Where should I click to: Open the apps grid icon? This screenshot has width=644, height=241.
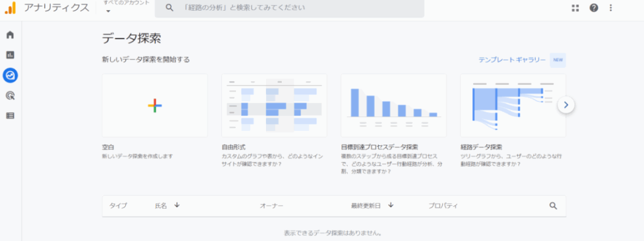pos(575,8)
